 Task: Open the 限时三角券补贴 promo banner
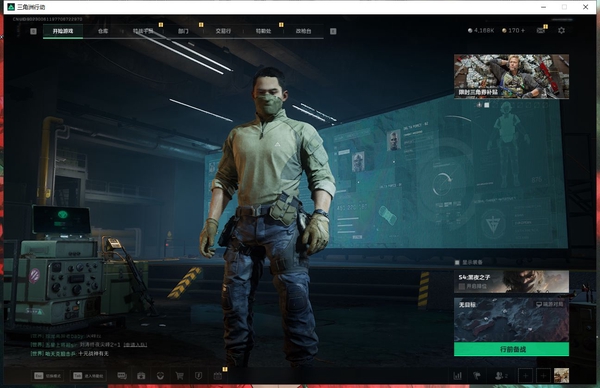tap(511, 76)
